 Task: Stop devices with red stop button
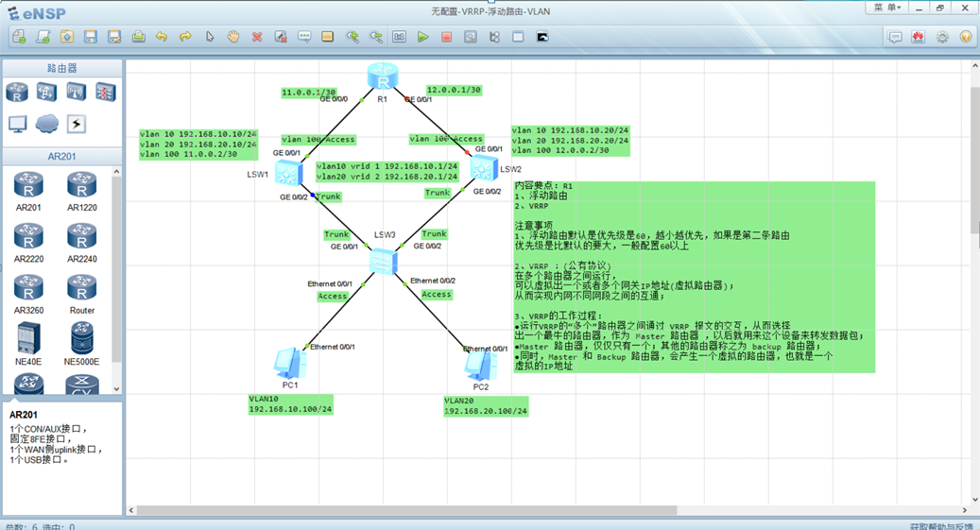click(x=447, y=37)
